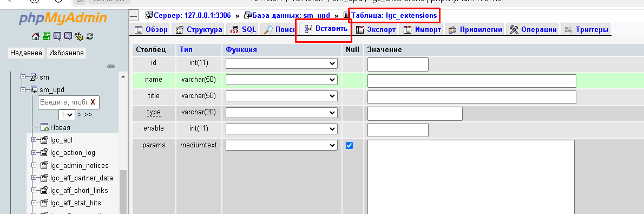Open the Импорт tab
This screenshot has width=644, height=214.
click(x=422, y=29)
